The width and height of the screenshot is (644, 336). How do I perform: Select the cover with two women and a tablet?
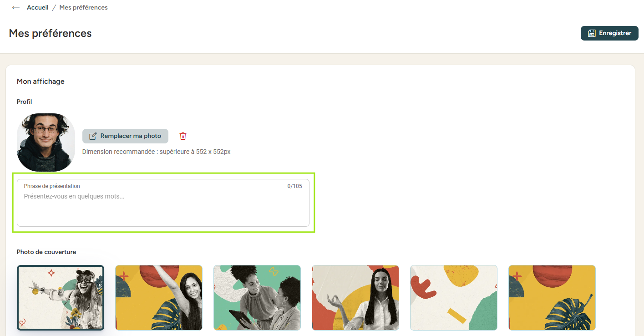tap(257, 298)
